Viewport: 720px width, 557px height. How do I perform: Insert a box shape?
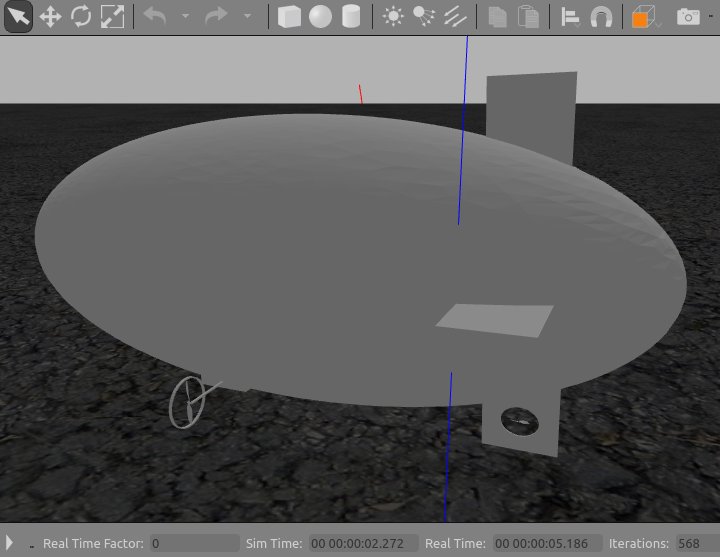(x=289, y=17)
